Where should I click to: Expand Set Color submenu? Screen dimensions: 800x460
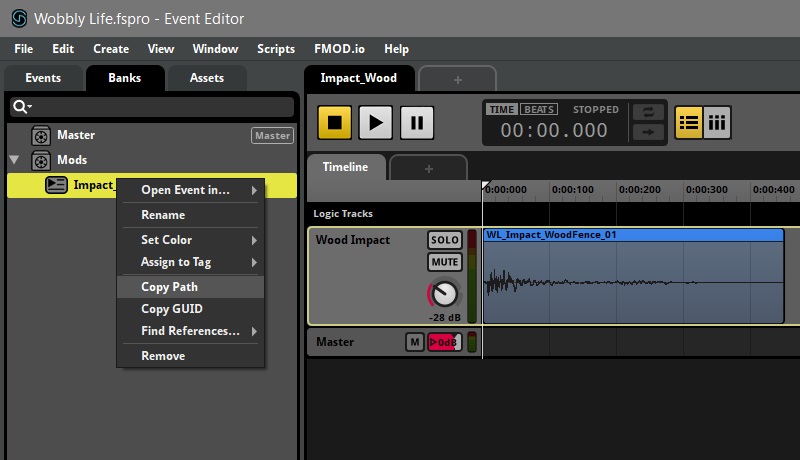pyautogui.click(x=190, y=240)
